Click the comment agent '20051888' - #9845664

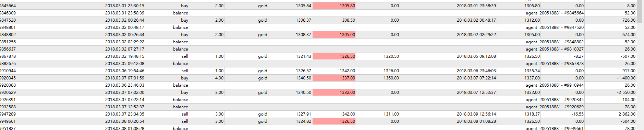pos(555,13)
